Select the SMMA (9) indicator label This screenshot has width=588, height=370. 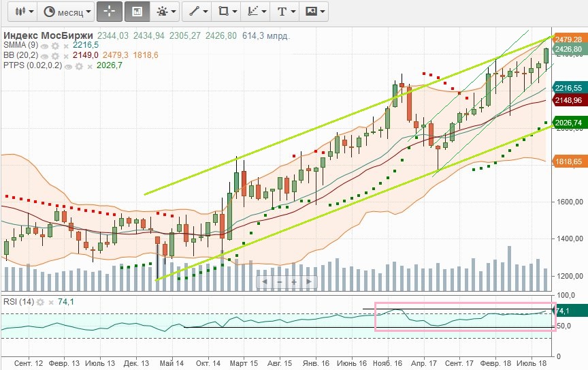[21, 45]
